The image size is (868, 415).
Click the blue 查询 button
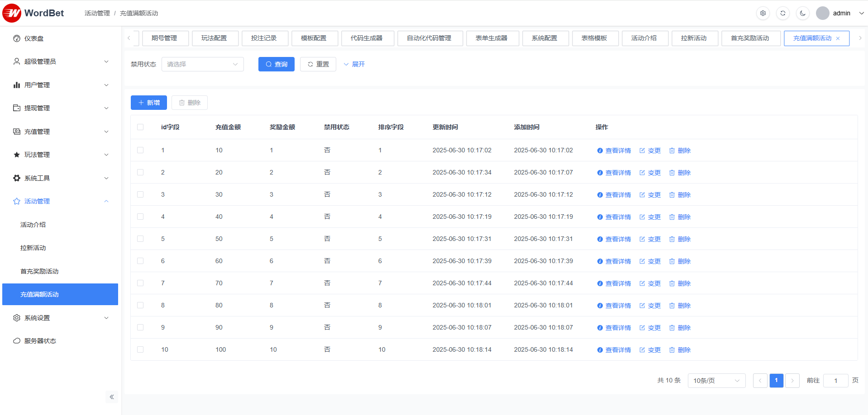pyautogui.click(x=276, y=64)
